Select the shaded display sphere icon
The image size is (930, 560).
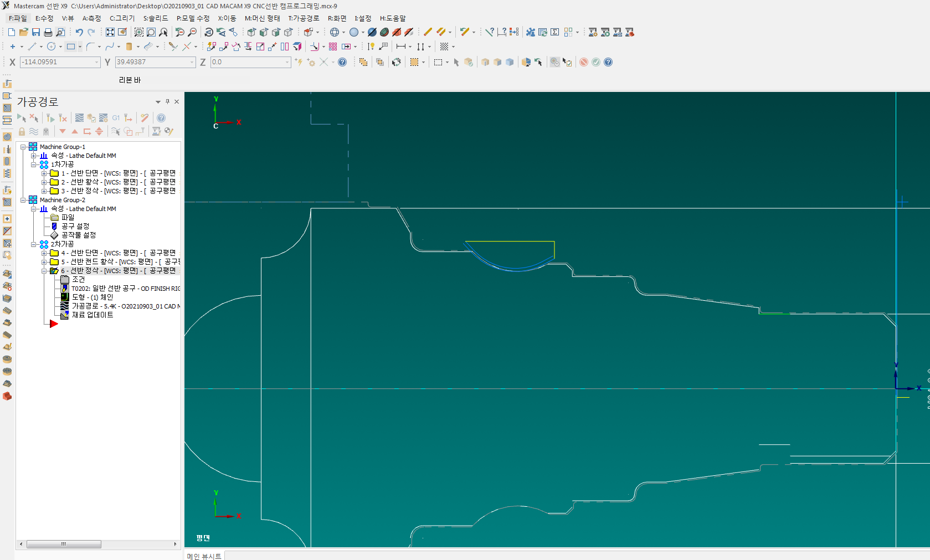tap(354, 32)
